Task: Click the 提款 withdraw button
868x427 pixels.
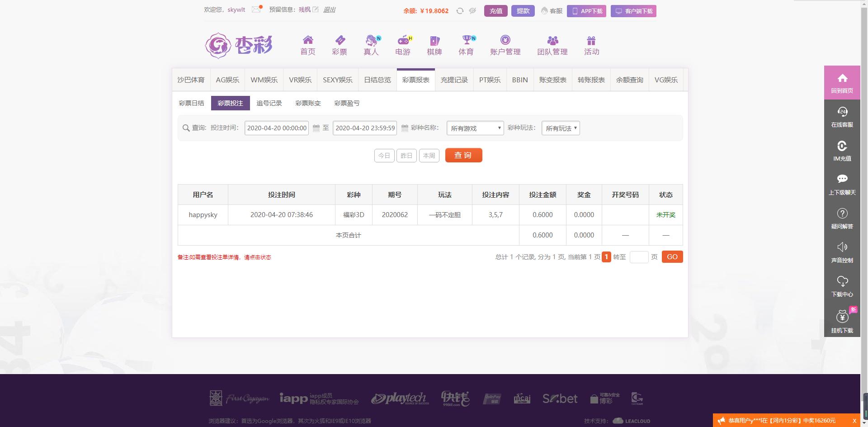Action: (x=523, y=11)
